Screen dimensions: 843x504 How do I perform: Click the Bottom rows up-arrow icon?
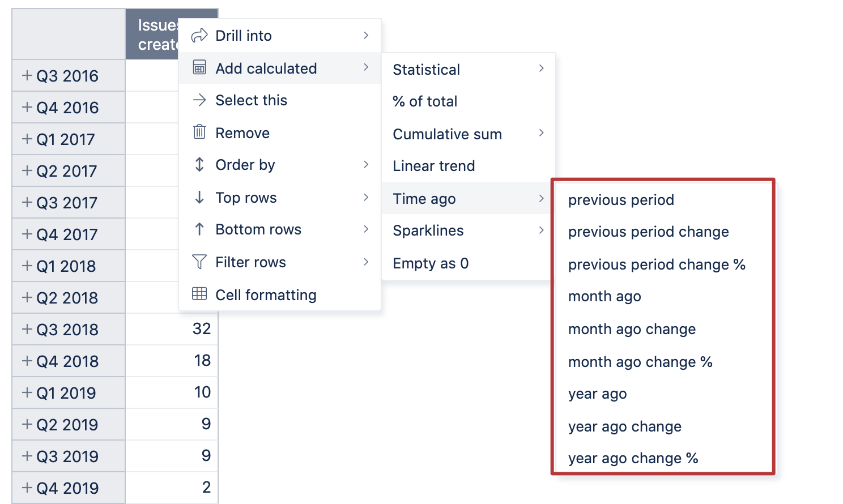click(x=199, y=229)
